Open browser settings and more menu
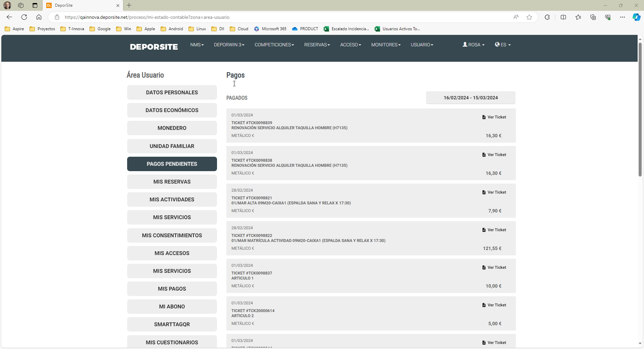644x349 pixels. (623, 17)
